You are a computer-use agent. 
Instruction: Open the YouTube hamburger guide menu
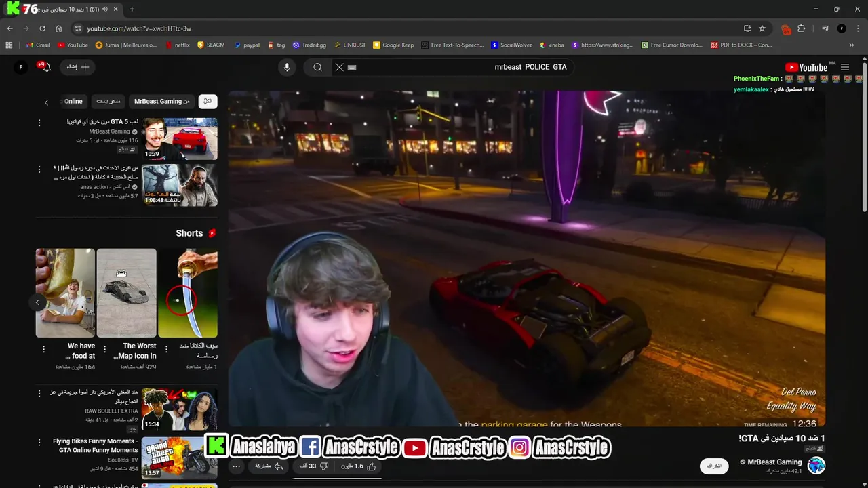pos(845,67)
